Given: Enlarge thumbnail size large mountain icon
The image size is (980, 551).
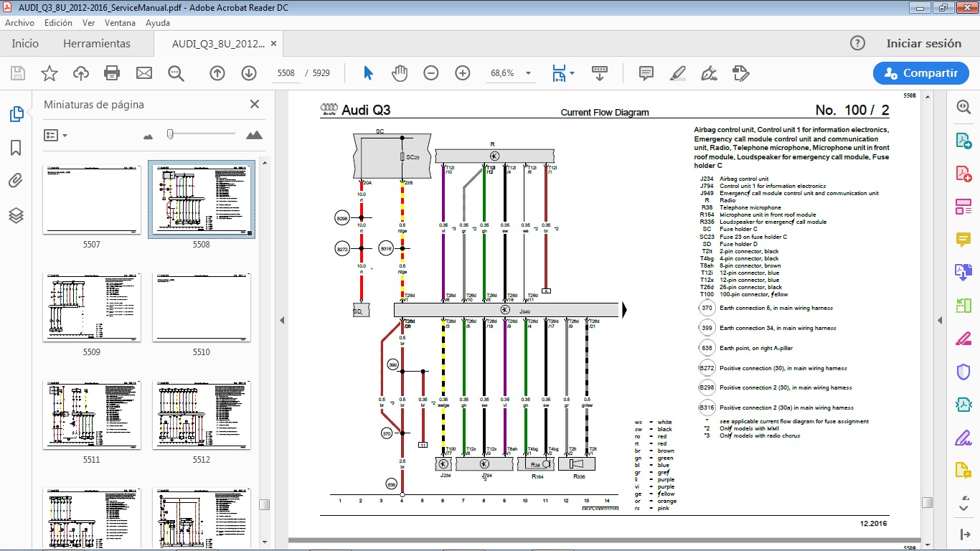Looking at the screenshot, I should (254, 135).
